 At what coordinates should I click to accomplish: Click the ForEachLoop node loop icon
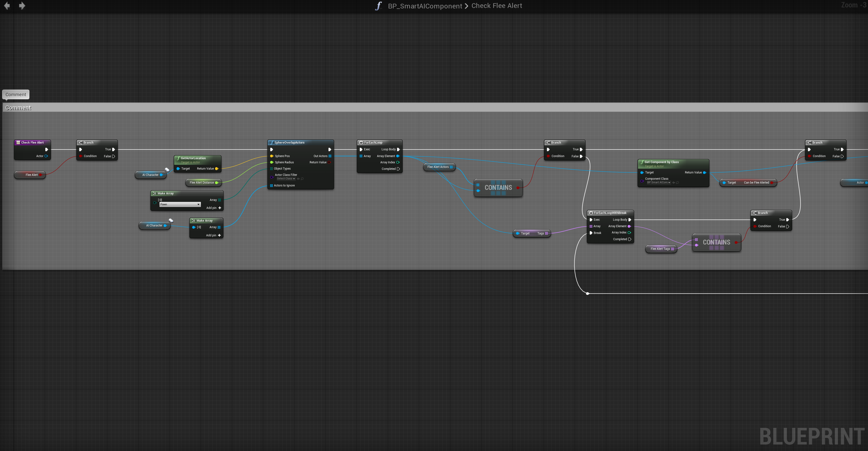click(361, 143)
